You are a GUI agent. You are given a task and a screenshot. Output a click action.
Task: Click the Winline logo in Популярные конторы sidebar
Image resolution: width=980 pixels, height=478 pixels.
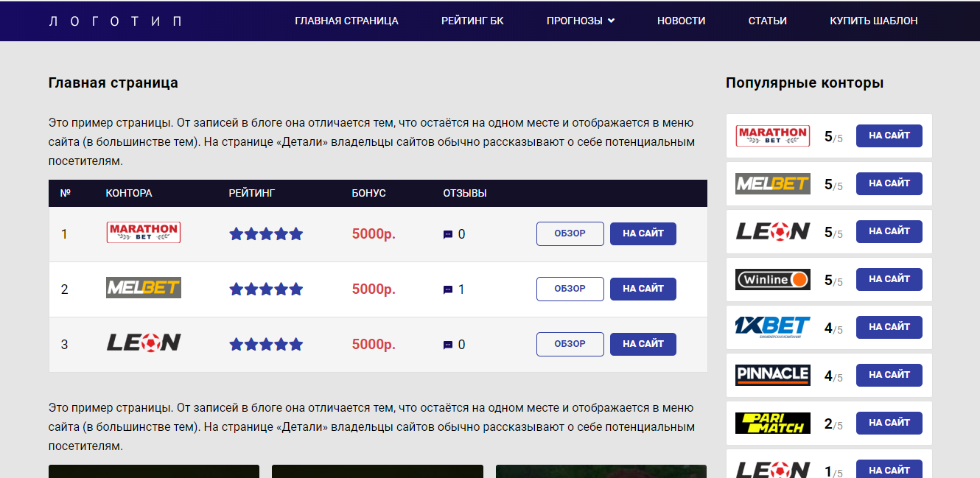[x=772, y=279]
